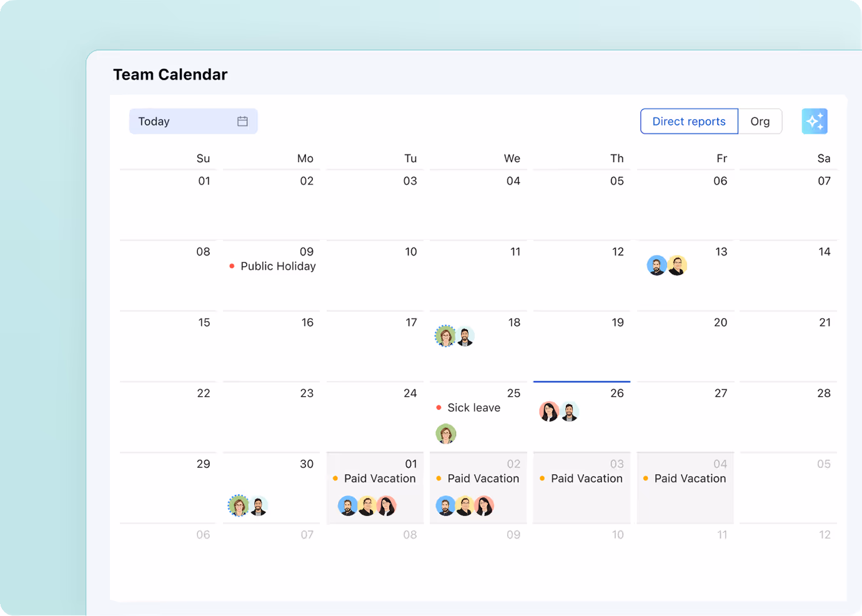The height and width of the screenshot is (616, 862).
Task: Open the leftmost avatar on the 26th
Action: click(549, 412)
